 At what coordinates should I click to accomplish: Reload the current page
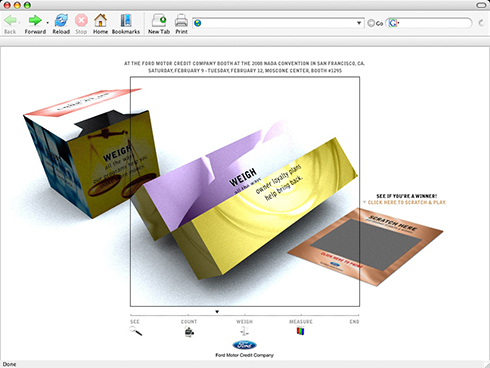click(61, 24)
